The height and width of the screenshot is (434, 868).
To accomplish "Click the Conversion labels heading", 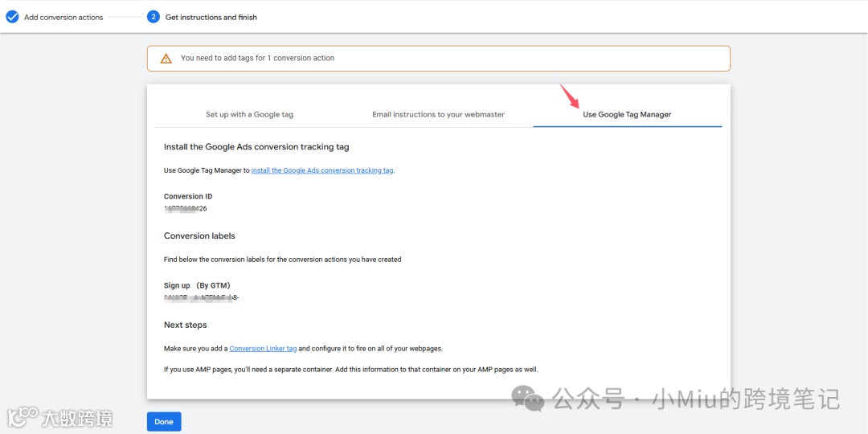I will pyautogui.click(x=199, y=235).
